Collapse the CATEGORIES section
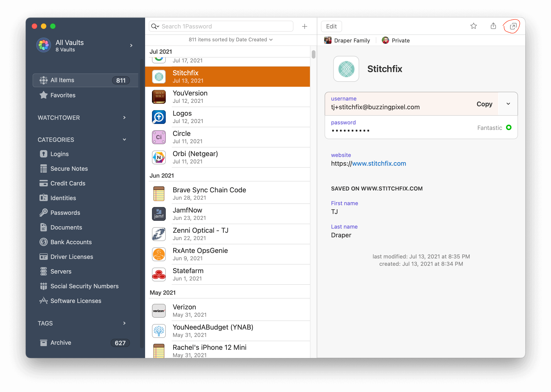 pyautogui.click(x=124, y=140)
